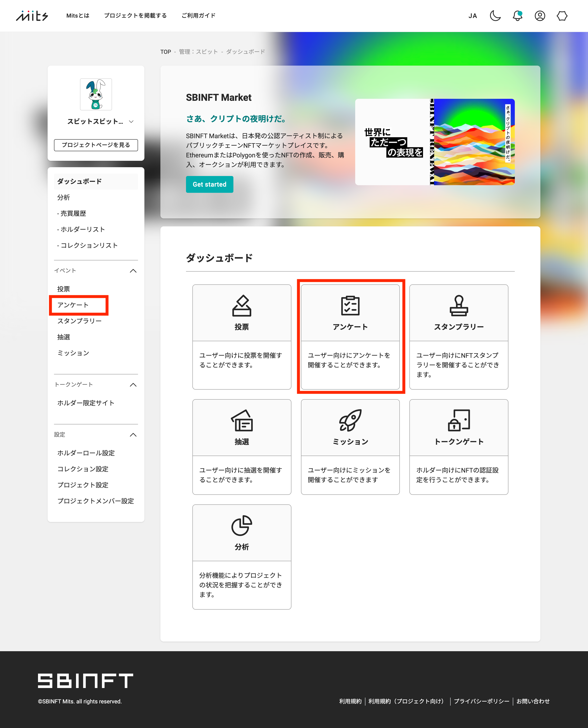Click the rabbit project avatar

click(x=96, y=95)
